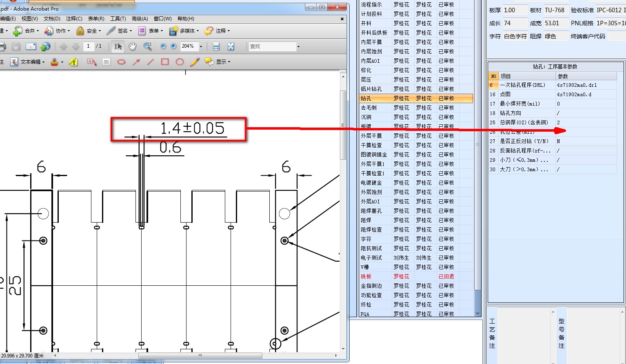Viewport: 626px width, 364px height.
Task: Click the Save floppy disk icon
Action: tap(16, 46)
